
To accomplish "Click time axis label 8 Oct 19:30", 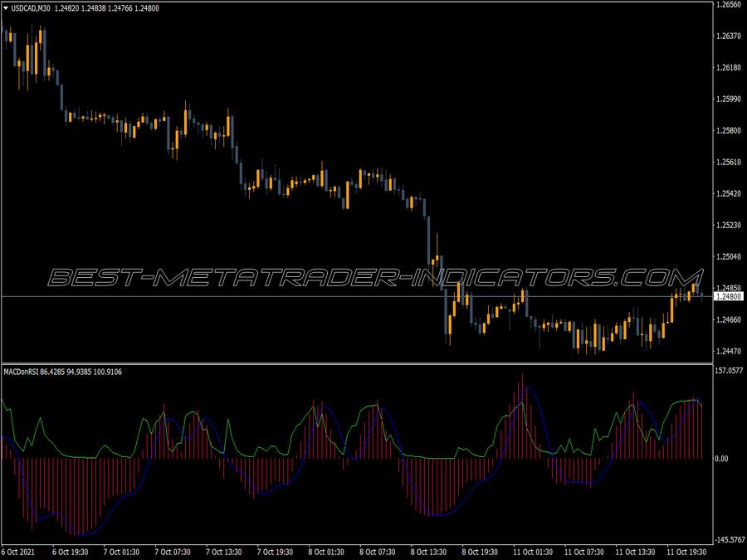I will click(480, 553).
